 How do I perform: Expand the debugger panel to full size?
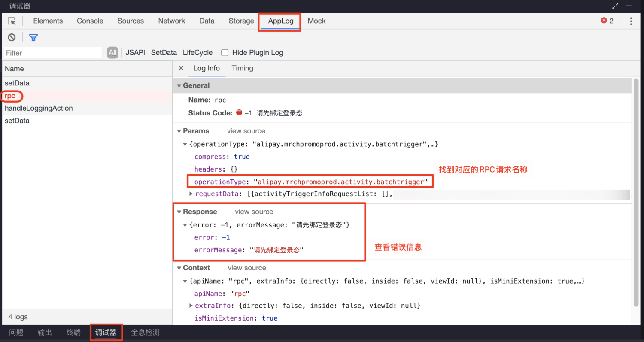coord(615,6)
